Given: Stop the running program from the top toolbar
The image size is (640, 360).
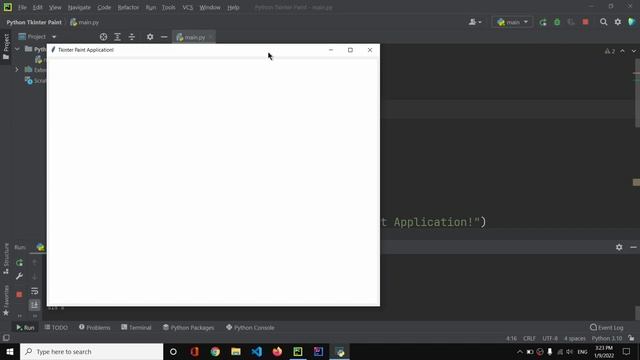Looking at the screenshot, I should coord(585,22).
